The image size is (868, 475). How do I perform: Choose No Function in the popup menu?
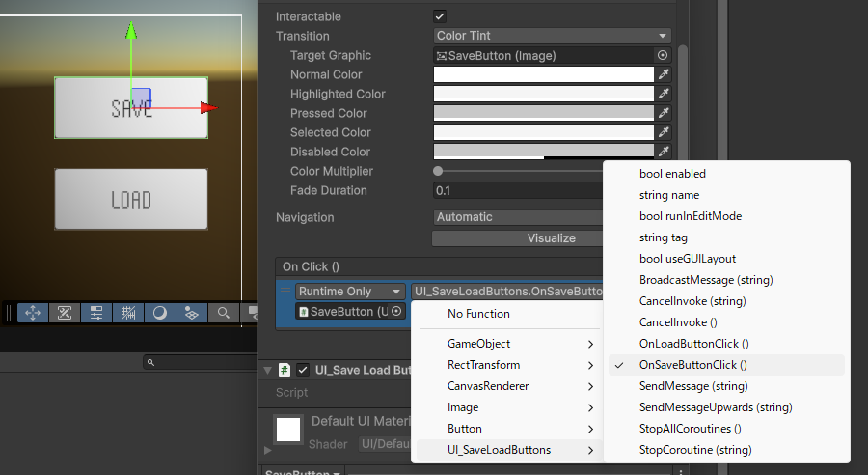click(478, 314)
